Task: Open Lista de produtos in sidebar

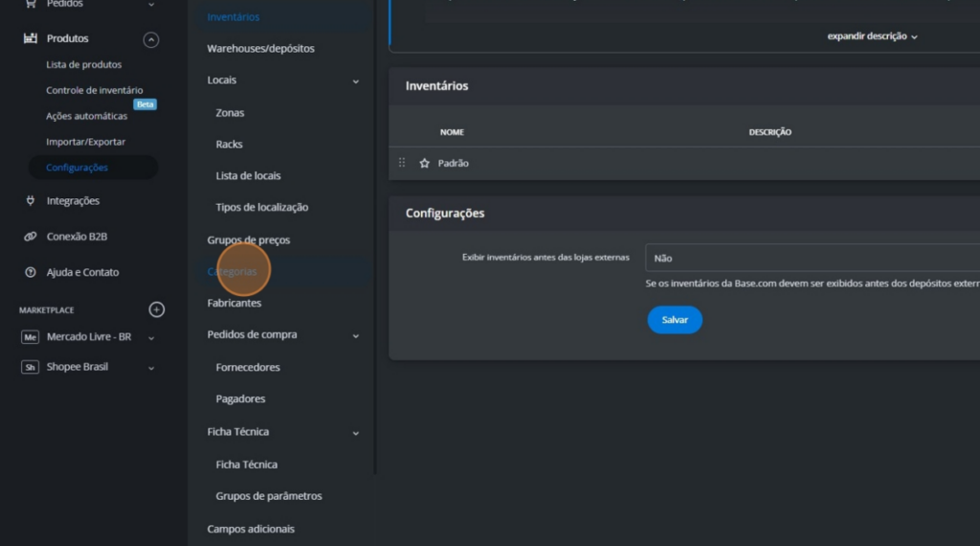Action: tap(84, 65)
